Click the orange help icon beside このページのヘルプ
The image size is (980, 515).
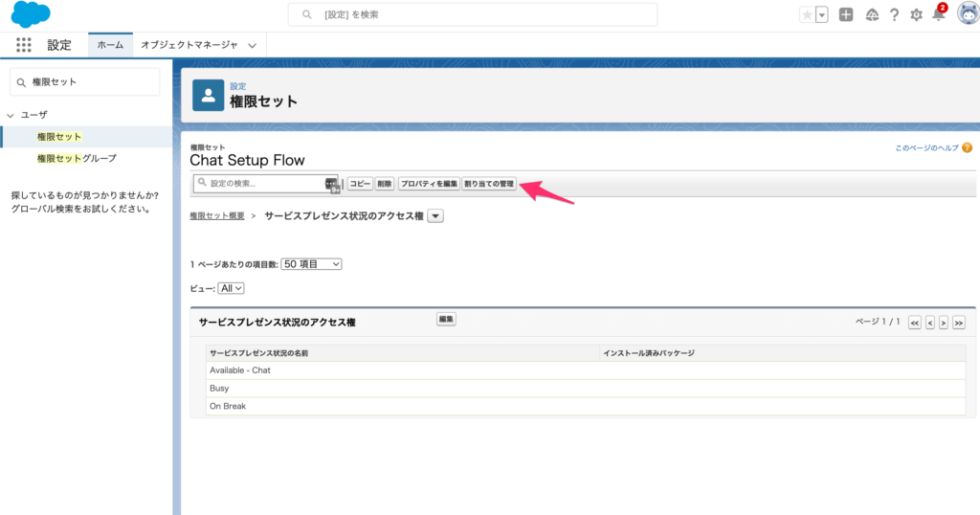click(x=967, y=147)
